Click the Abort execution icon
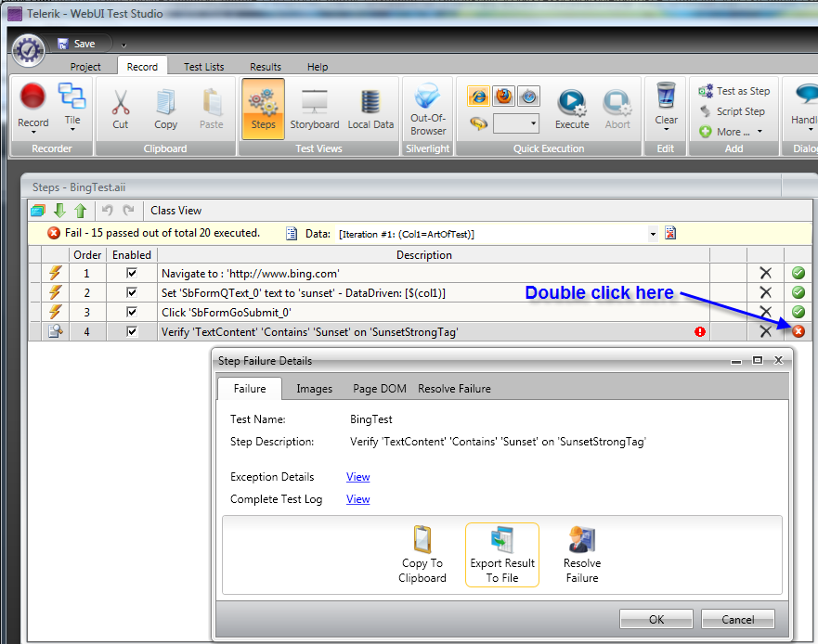This screenshot has height=644, width=818. (617, 102)
